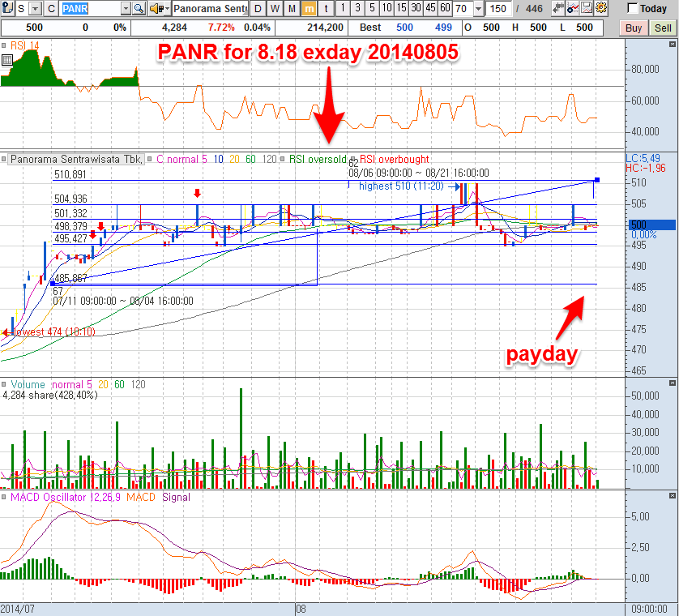The width and height of the screenshot is (679, 616).
Task: Click the Sell button
Action: click(663, 28)
